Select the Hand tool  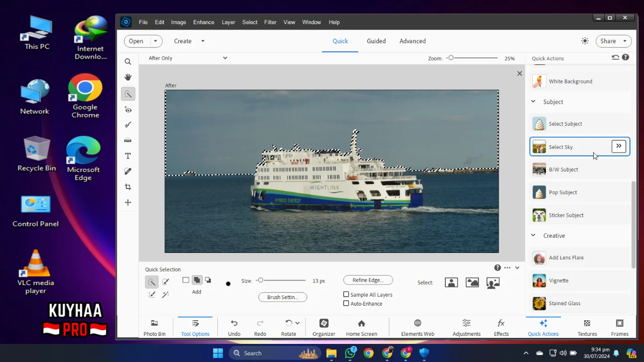point(128,77)
